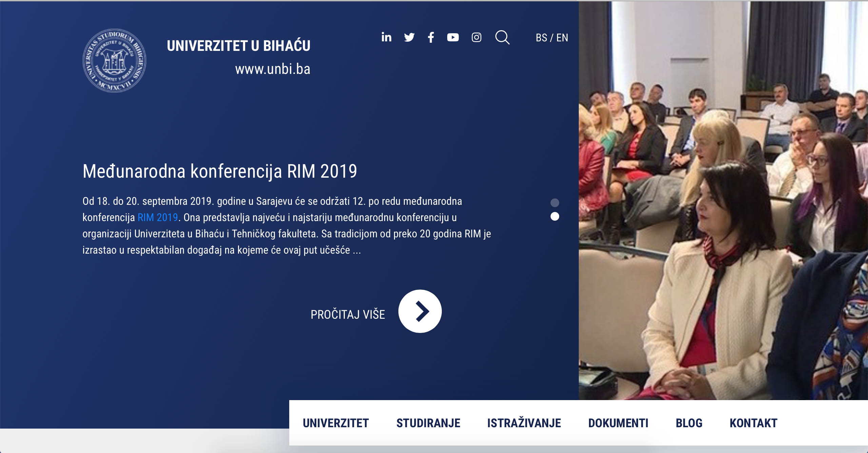Image resolution: width=868 pixels, height=453 pixels.
Task: Select the second slider dot
Action: [x=555, y=217]
